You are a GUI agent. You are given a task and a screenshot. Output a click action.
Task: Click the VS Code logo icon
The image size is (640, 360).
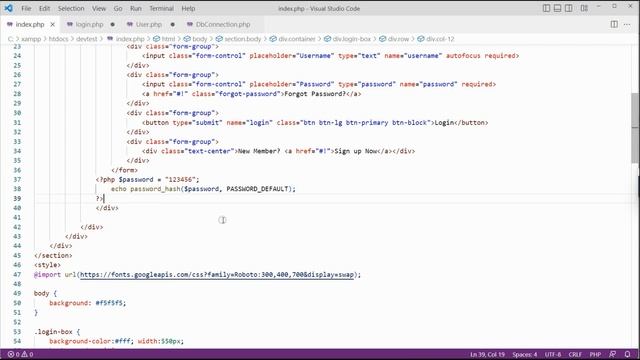tap(8, 8)
